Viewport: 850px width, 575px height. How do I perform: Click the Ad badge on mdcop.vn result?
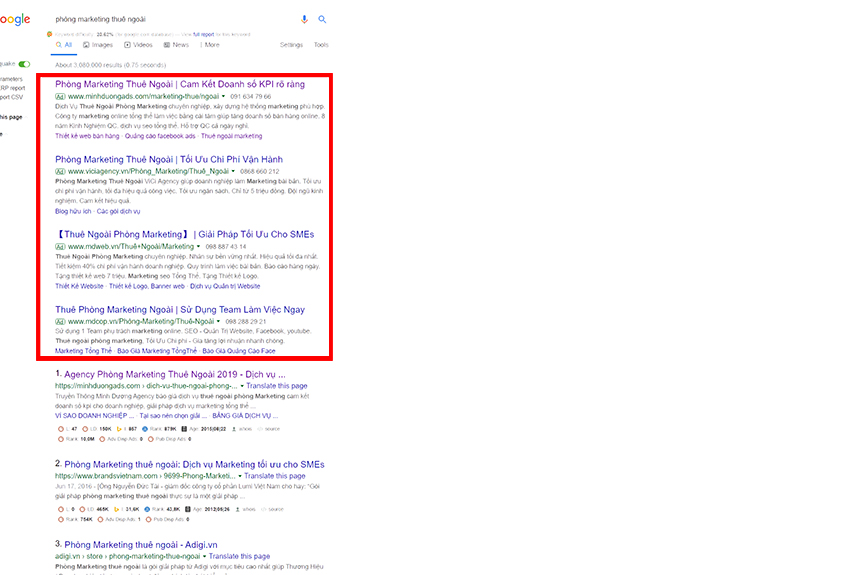coord(60,321)
